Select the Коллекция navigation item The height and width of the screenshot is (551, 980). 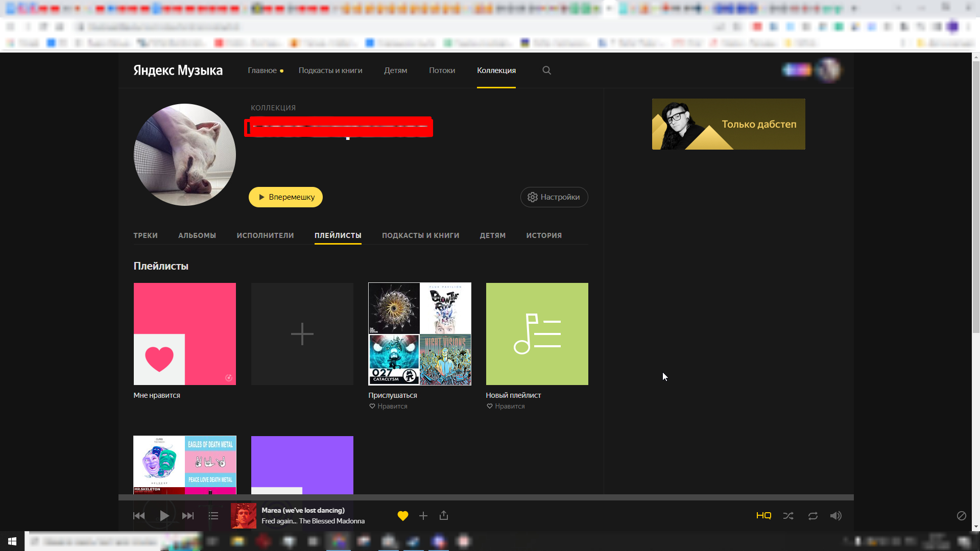[496, 70]
